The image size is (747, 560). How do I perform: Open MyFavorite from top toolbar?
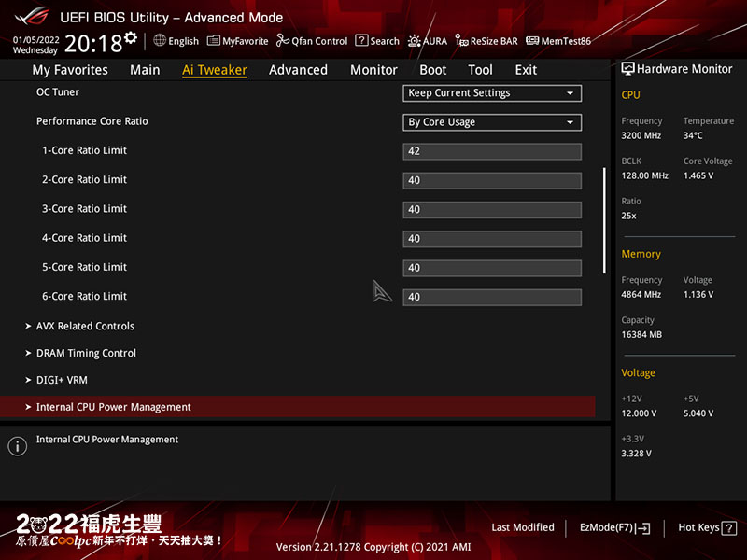[238, 41]
